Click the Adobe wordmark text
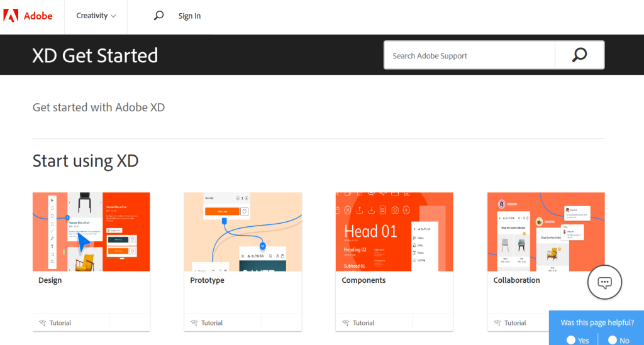The image size is (644, 345). (38, 16)
